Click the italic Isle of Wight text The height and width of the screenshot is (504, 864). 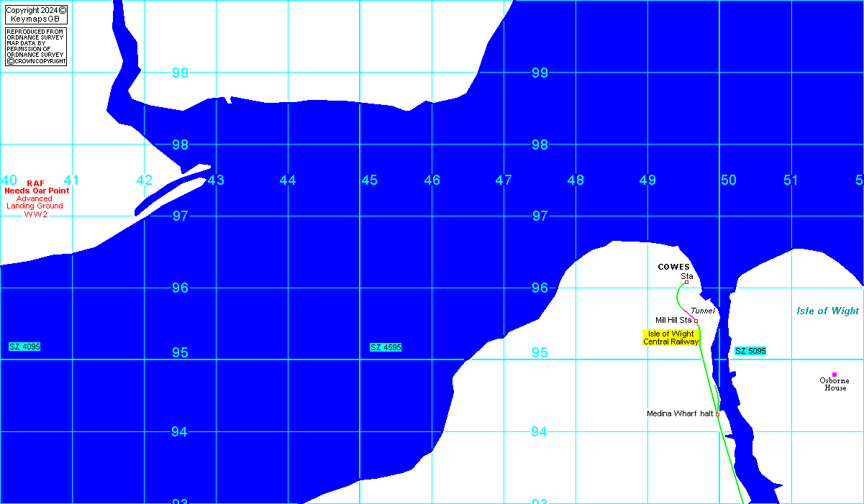point(827,311)
